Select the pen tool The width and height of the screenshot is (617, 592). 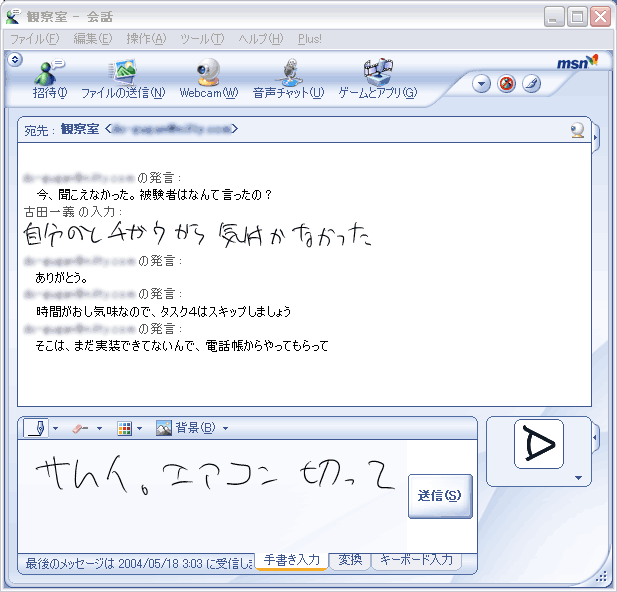tap(36, 428)
